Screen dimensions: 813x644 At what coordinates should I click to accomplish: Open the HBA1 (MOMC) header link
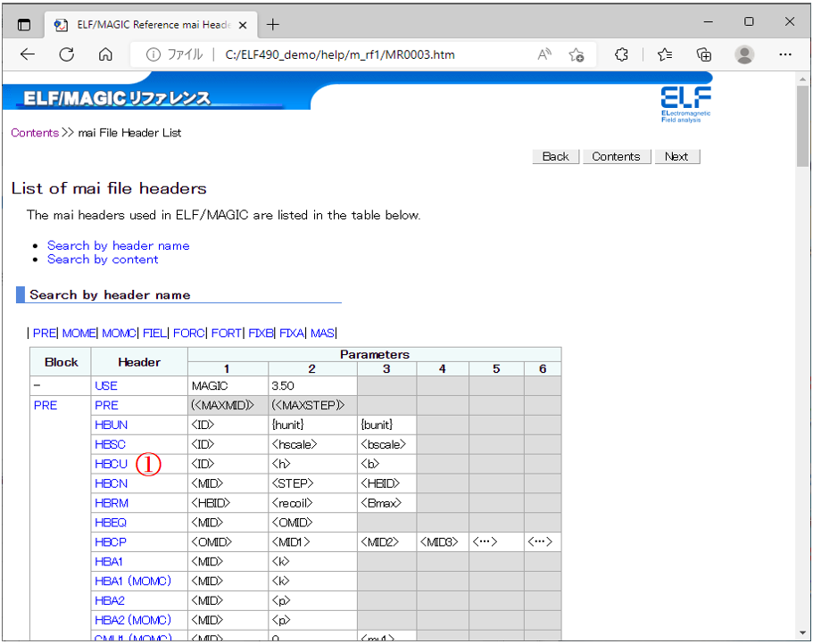[133, 582]
